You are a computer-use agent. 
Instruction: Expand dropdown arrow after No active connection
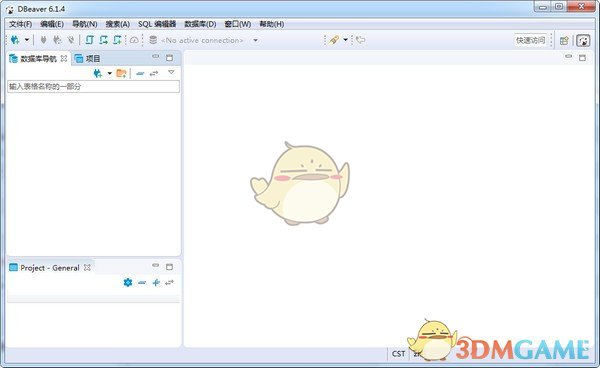[x=256, y=40]
